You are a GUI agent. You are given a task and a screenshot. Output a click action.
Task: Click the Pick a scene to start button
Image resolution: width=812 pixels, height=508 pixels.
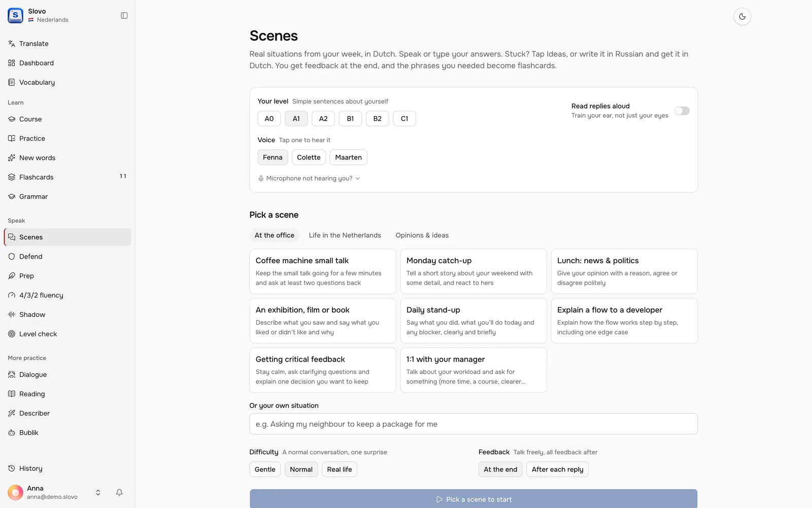tap(473, 499)
